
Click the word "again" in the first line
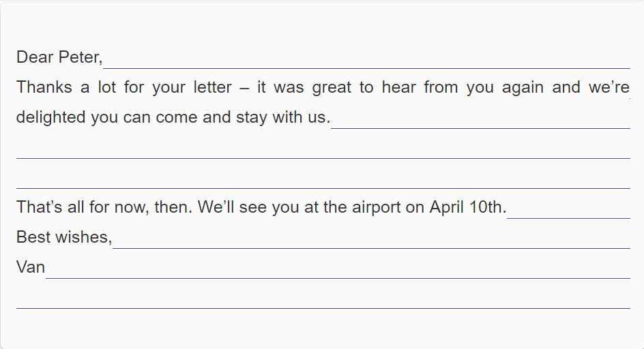[x=523, y=88]
